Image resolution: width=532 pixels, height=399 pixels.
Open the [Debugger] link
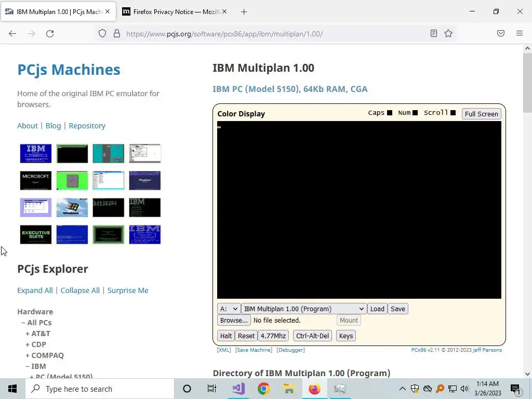tap(291, 350)
